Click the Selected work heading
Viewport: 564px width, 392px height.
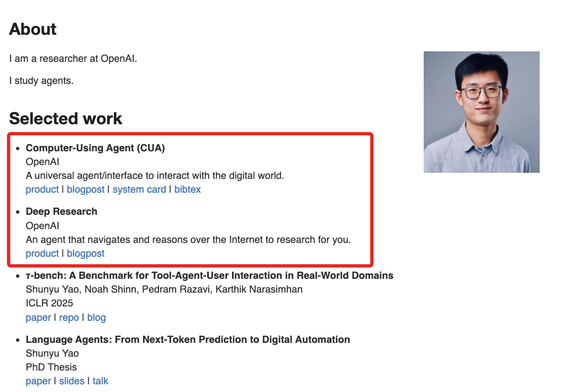point(66,119)
